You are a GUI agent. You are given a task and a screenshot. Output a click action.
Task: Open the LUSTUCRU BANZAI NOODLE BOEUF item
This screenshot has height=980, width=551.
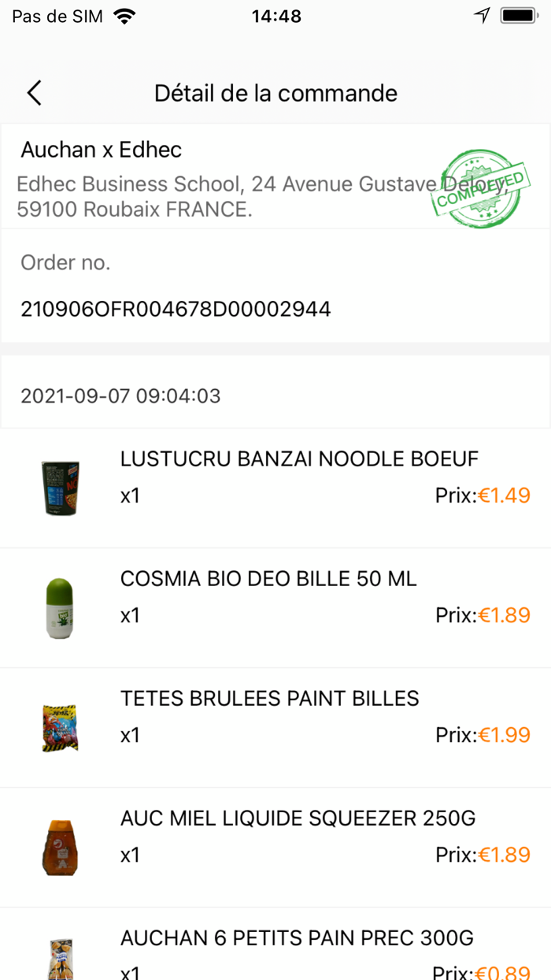[299, 458]
